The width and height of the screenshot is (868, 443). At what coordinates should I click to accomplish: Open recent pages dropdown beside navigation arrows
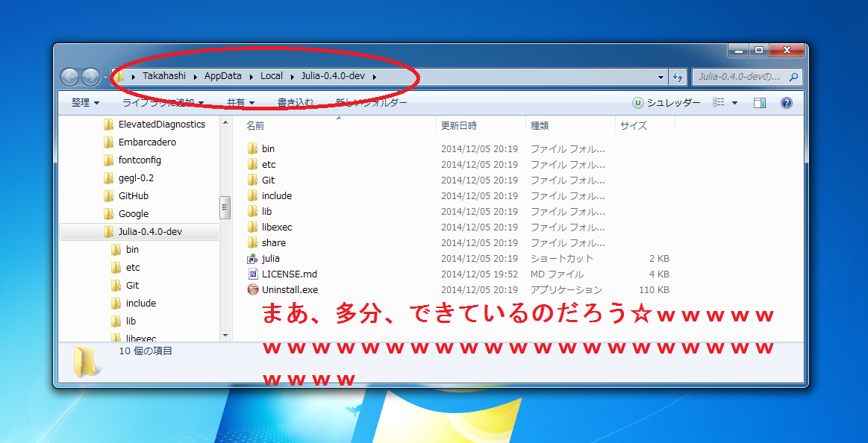tap(105, 78)
